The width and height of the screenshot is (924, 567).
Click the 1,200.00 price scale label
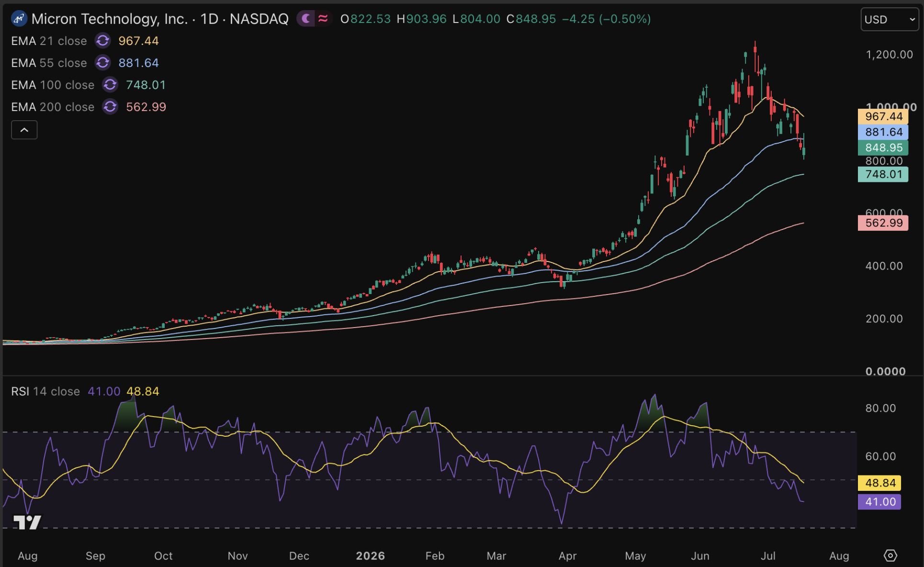click(x=889, y=55)
